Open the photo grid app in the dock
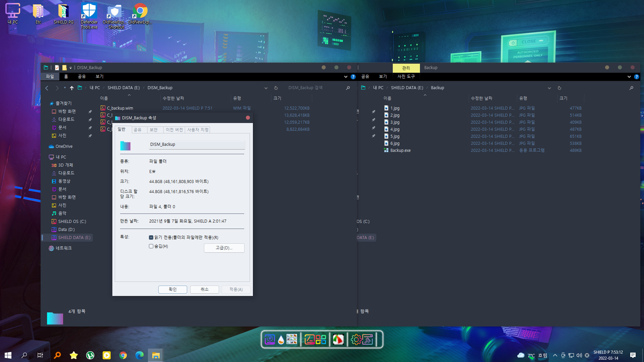The height and width of the screenshot is (362, 644). (292, 340)
